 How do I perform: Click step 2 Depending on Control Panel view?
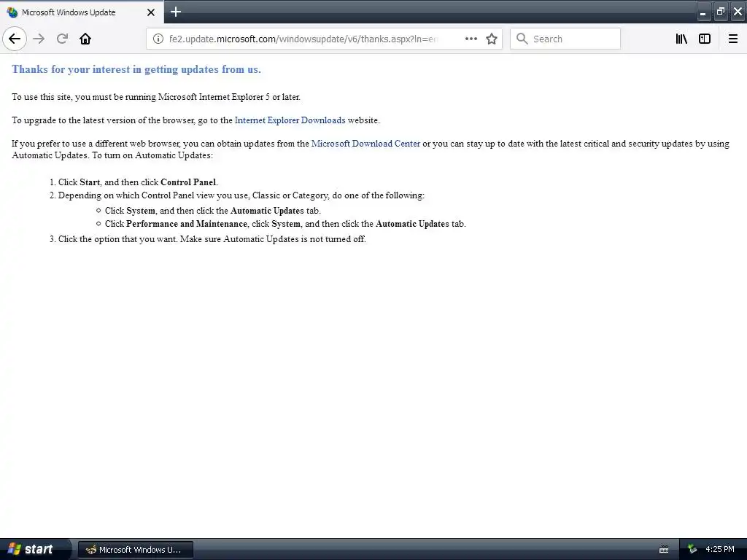[x=241, y=195]
